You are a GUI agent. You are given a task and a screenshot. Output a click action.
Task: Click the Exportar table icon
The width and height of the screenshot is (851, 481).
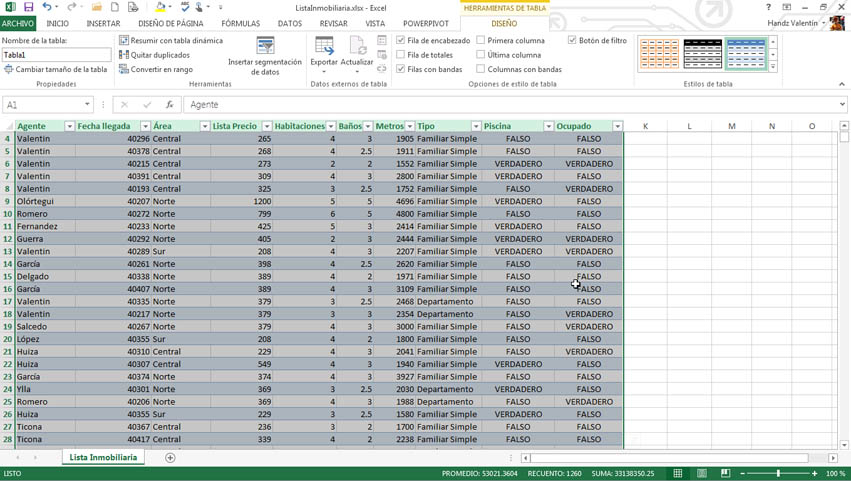point(324,46)
